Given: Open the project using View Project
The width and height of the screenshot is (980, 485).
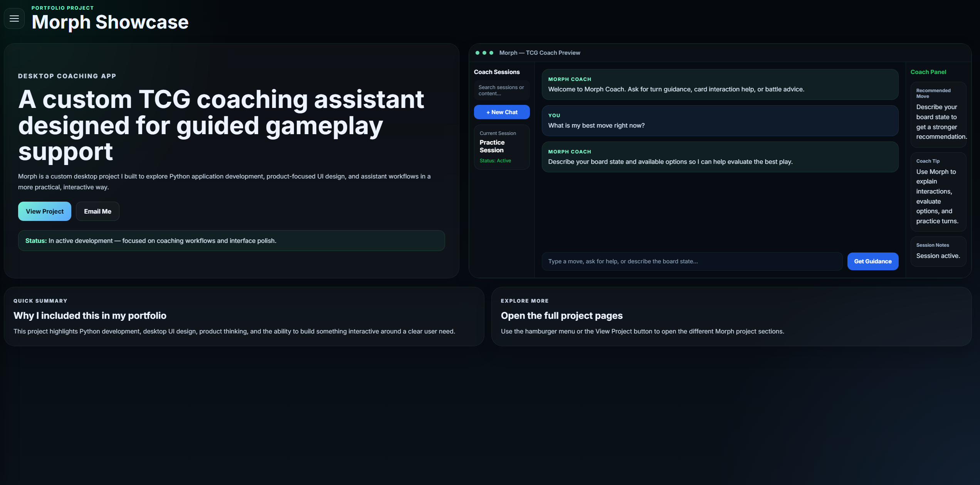Looking at the screenshot, I should 44,211.
